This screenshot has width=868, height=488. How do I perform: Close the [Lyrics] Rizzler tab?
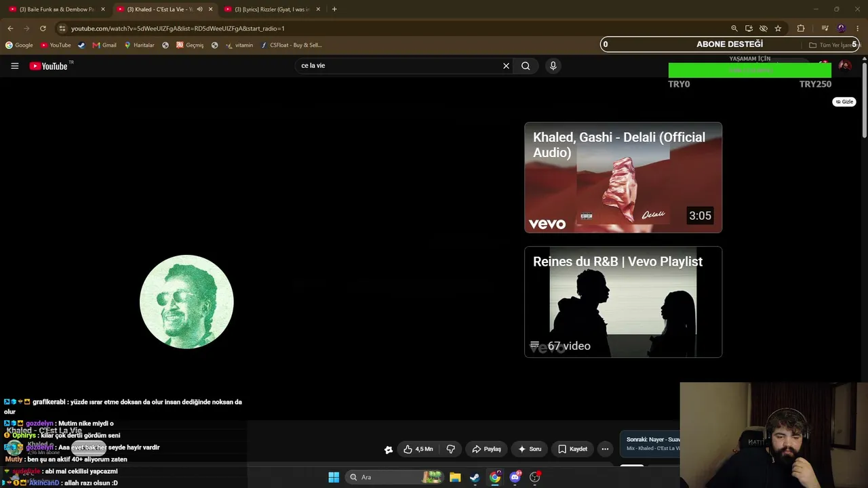pyautogui.click(x=318, y=9)
